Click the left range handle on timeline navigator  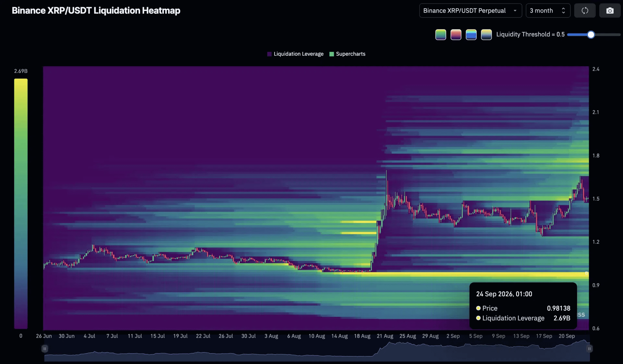coord(45,349)
